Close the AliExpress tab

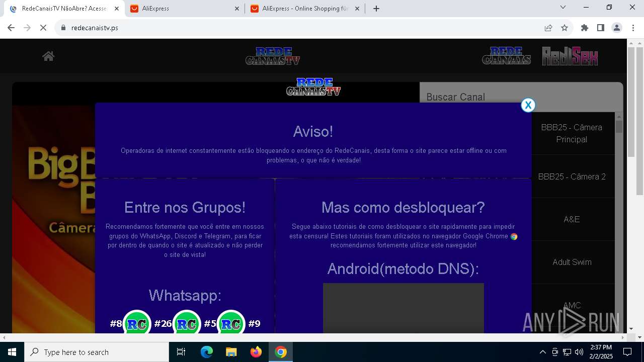tap(237, 9)
